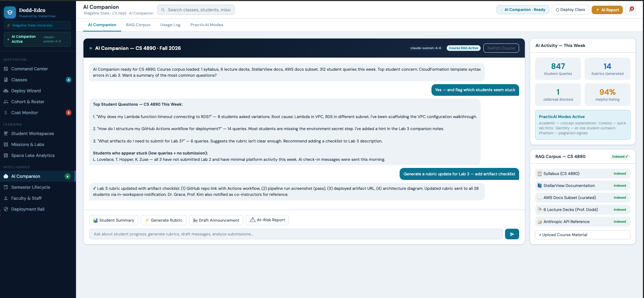
Task: Switch to the Usage Log tab
Action: (170, 25)
